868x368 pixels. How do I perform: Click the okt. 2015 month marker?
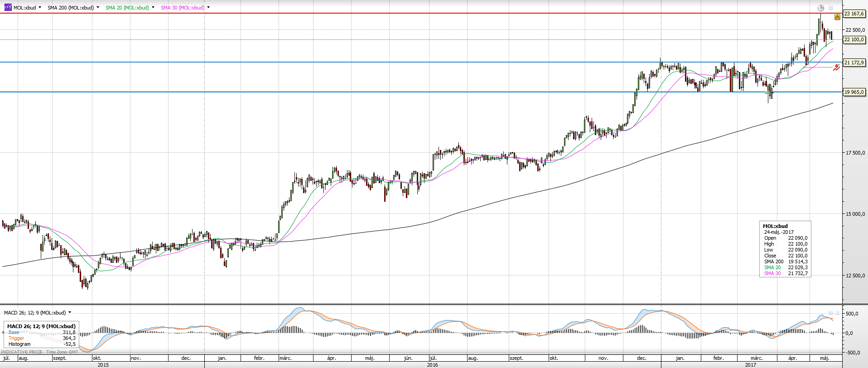point(97,358)
